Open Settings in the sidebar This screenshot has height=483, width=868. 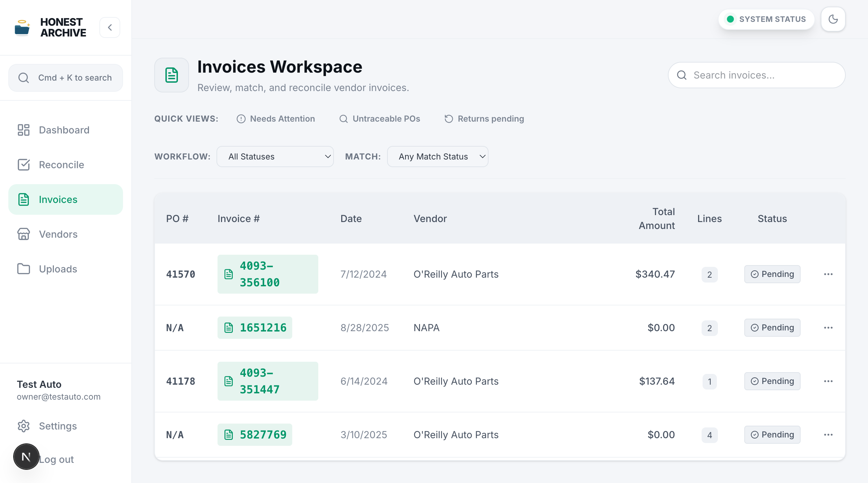coord(66,426)
